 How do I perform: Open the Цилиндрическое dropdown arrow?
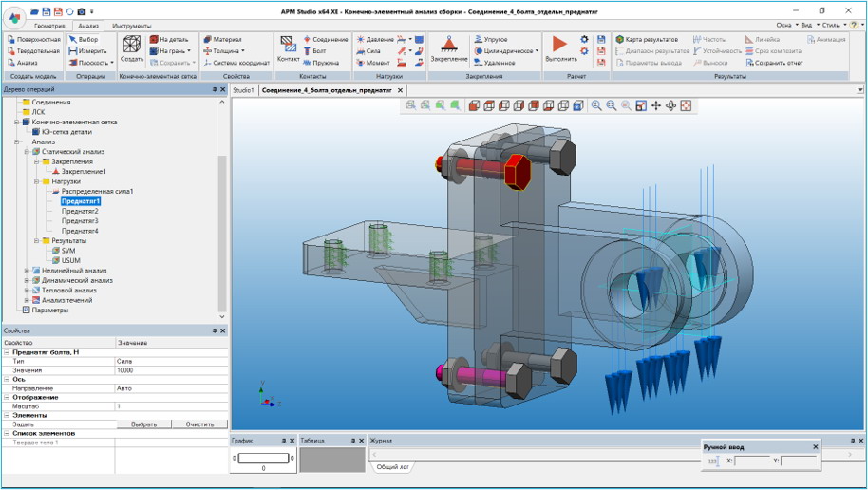pyautogui.click(x=537, y=51)
